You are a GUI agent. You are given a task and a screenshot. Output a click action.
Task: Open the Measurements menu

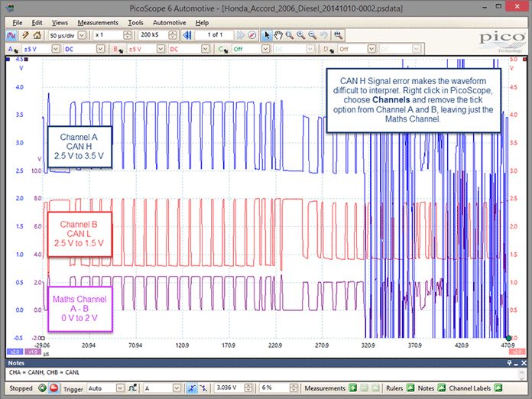[x=98, y=23]
